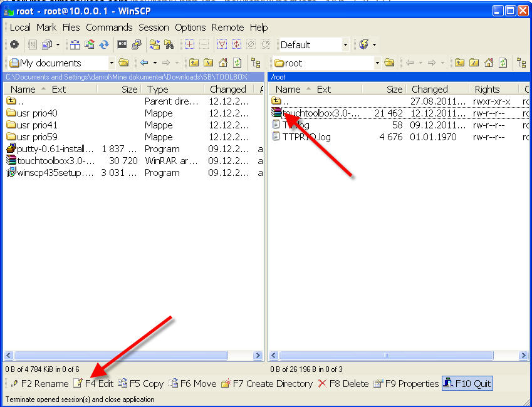Select the usr prio40 folder
Viewport: 532px width, 407px height.
point(32,113)
